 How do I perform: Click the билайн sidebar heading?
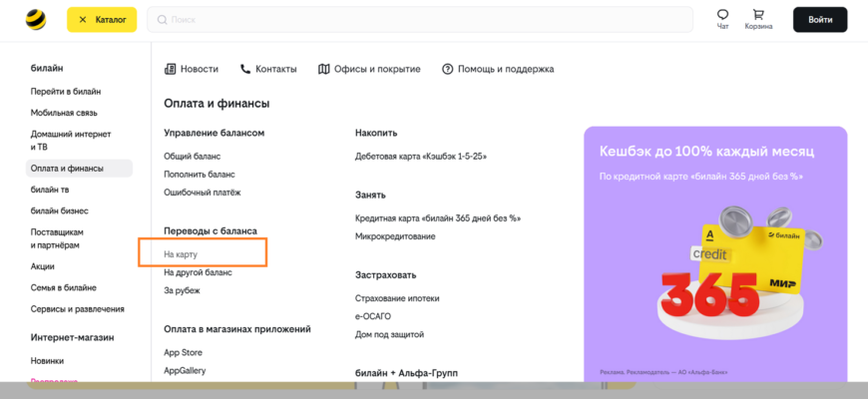[47, 68]
